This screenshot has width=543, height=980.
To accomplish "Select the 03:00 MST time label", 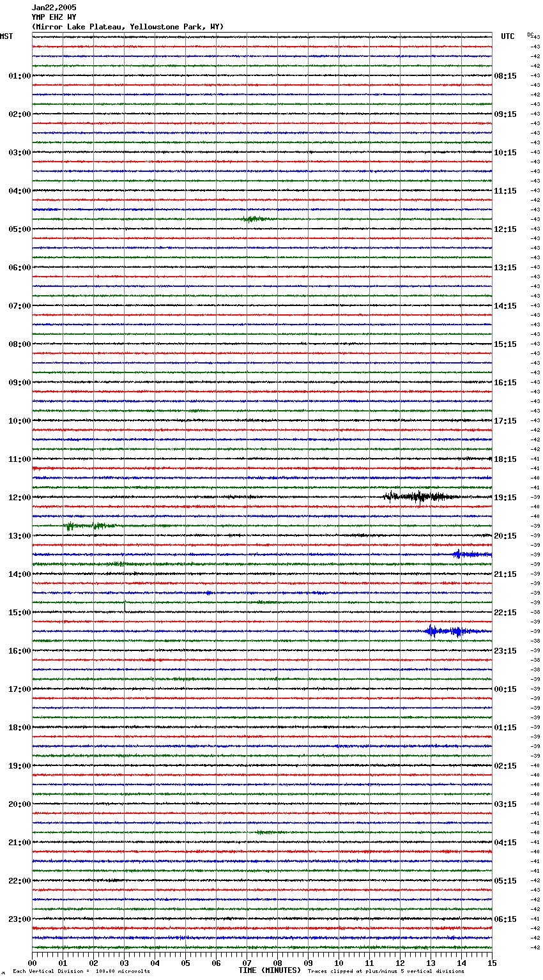I will click(20, 153).
